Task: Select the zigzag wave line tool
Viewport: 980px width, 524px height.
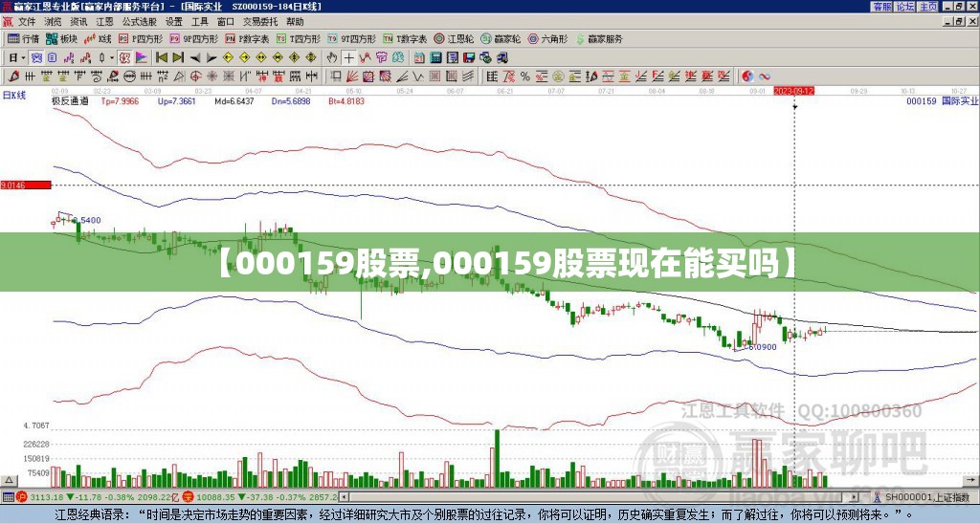Action: click(417, 76)
